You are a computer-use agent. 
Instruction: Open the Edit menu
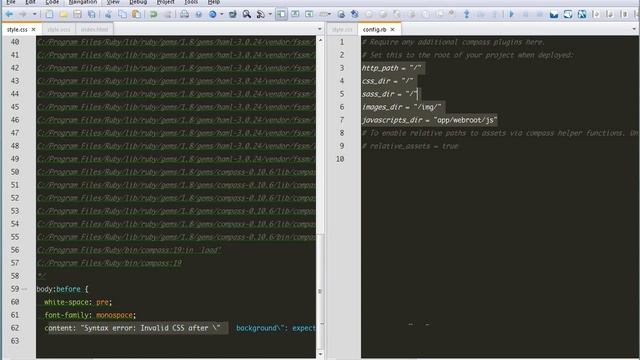pyautogui.click(x=30, y=2)
